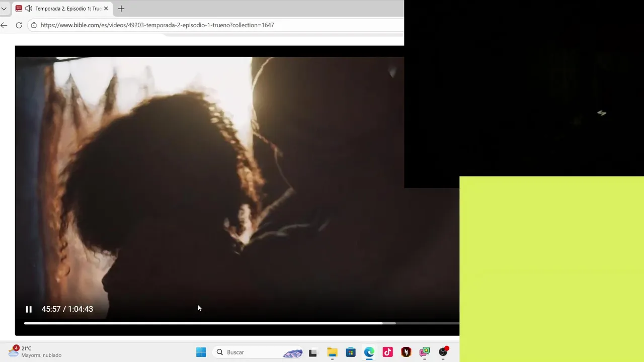
Task: Open the red shield app in taskbar
Action: pos(406,352)
